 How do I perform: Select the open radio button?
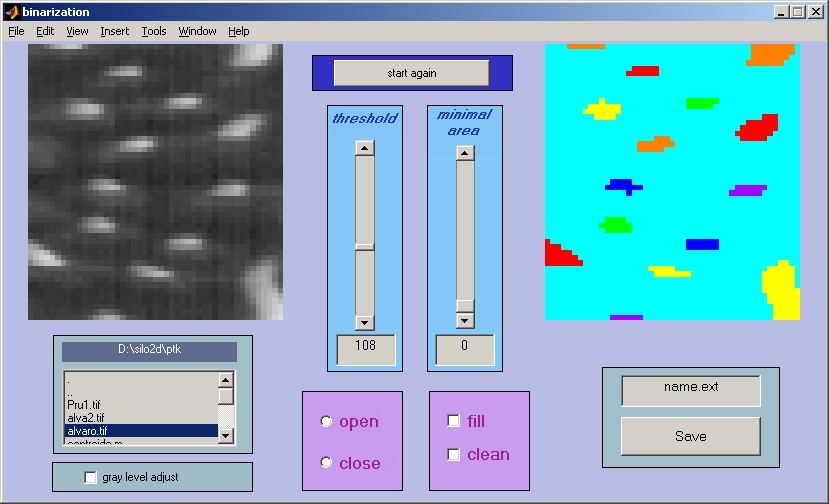tap(326, 421)
